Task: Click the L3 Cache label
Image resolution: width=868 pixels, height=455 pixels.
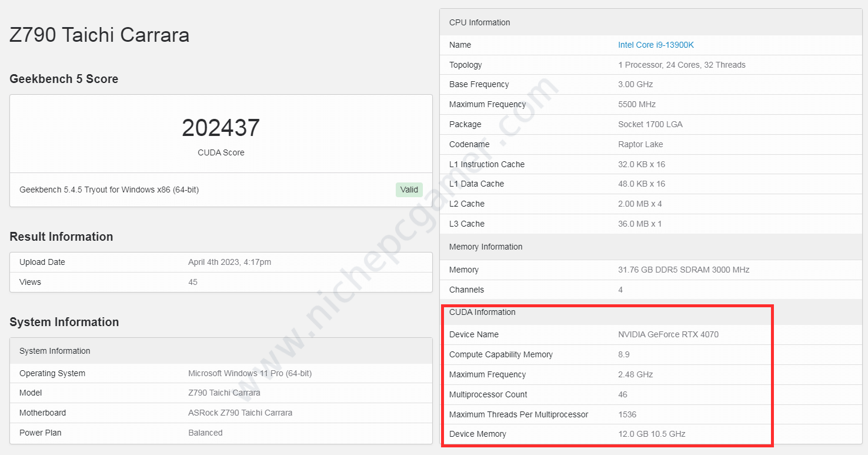Action: (x=467, y=224)
